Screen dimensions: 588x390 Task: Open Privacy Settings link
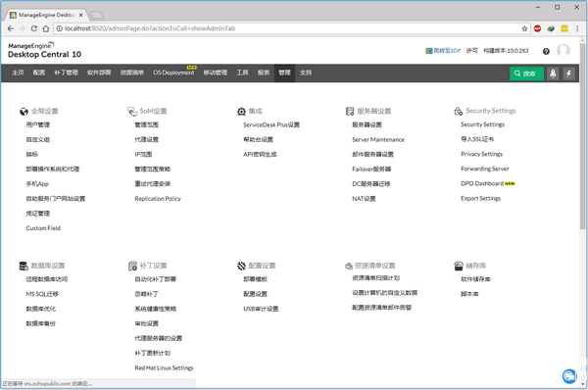(481, 154)
